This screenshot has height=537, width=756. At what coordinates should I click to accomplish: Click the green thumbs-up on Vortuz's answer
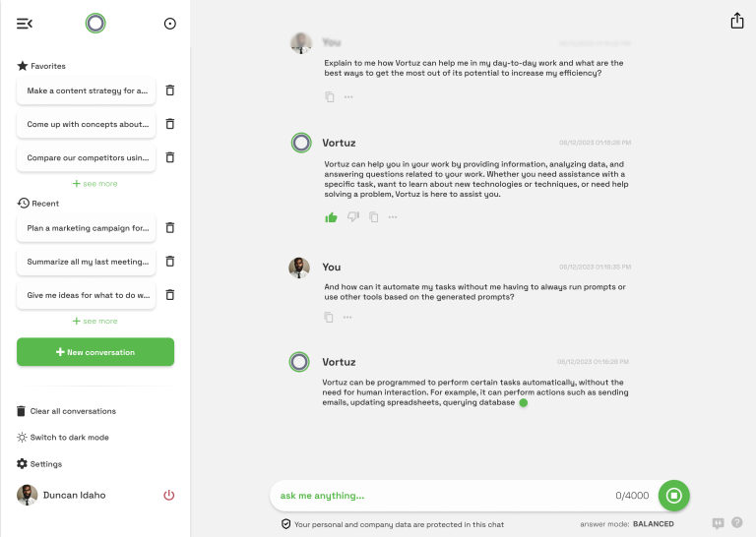pyautogui.click(x=331, y=217)
